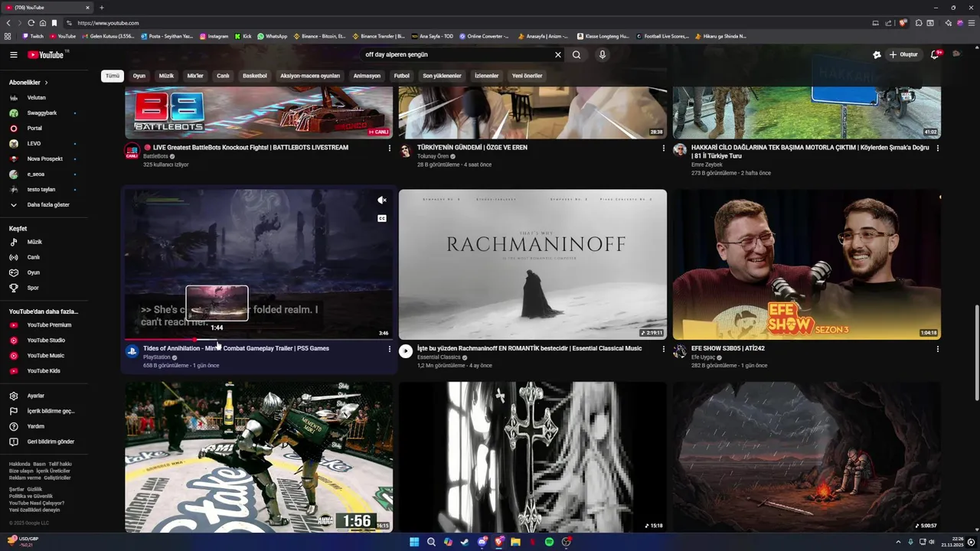Open Steam from the taskbar
980x551 pixels.
pos(465,542)
